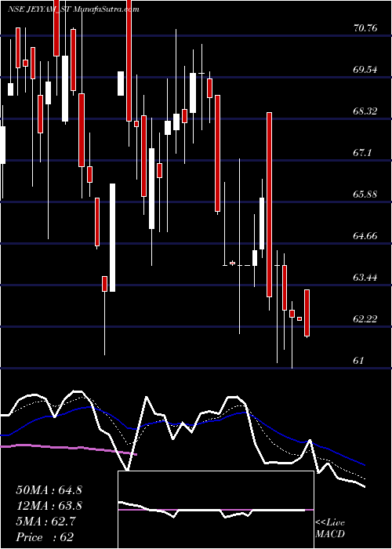The width and height of the screenshot is (392, 549).
Task: Click the '<<Live MACD' label
Action: click(x=330, y=529)
